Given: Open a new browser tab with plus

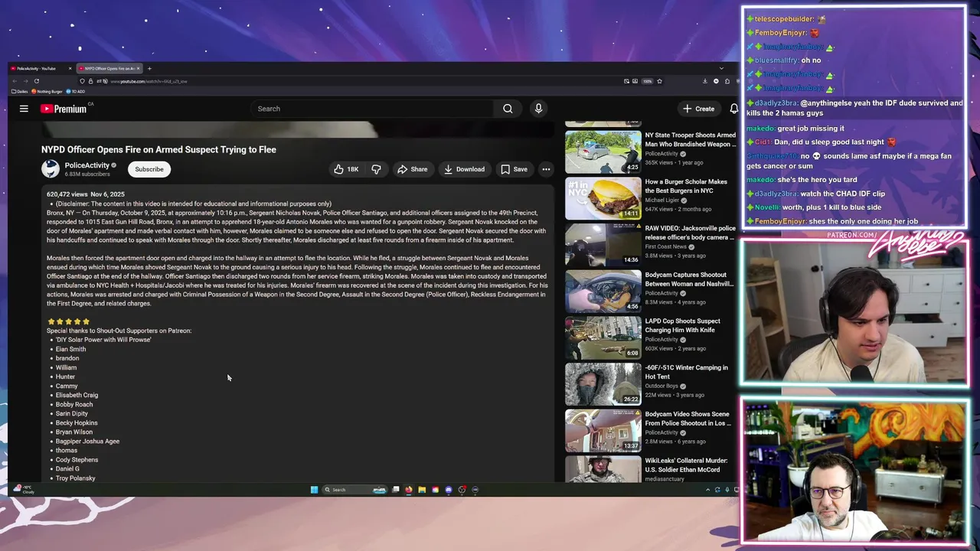Looking at the screenshot, I should (x=149, y=68).
